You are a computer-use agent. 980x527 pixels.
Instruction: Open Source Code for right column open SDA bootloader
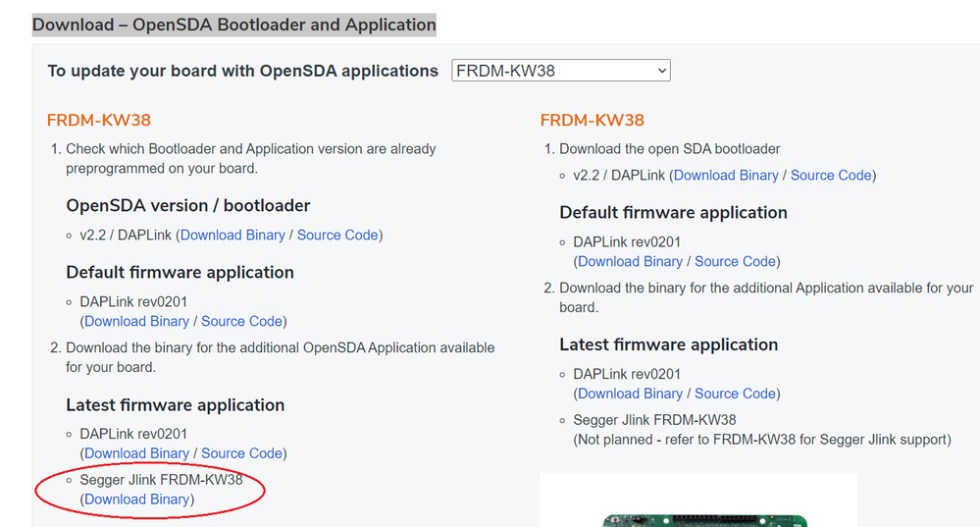point(831,176)
